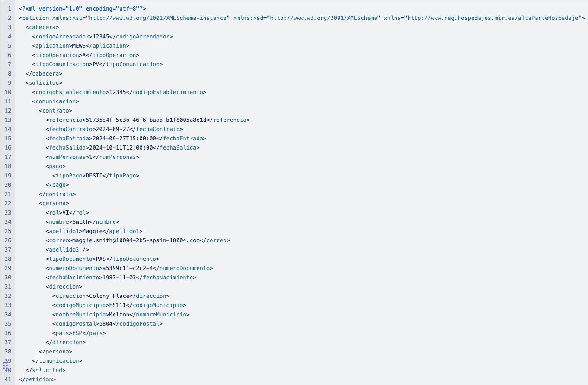
Task: Click the PAS tipoDocumento value
Action: (101, 259)
